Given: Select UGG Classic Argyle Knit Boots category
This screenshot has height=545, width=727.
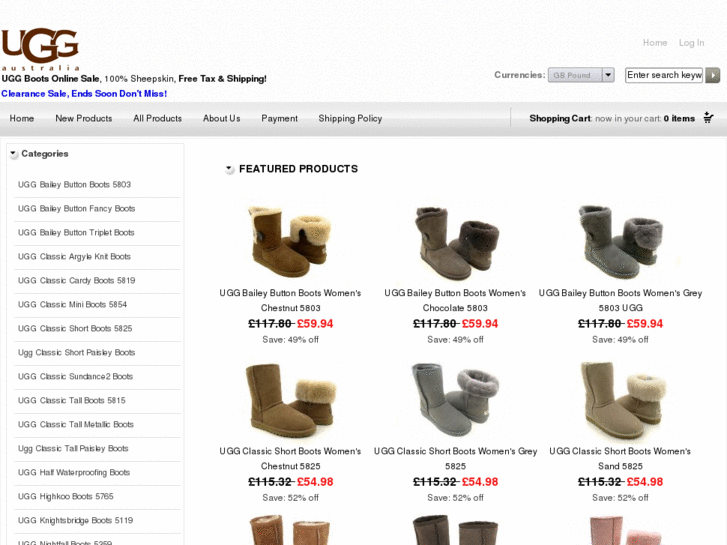Looking at the screenshot, I should click(x=74, y=256).
